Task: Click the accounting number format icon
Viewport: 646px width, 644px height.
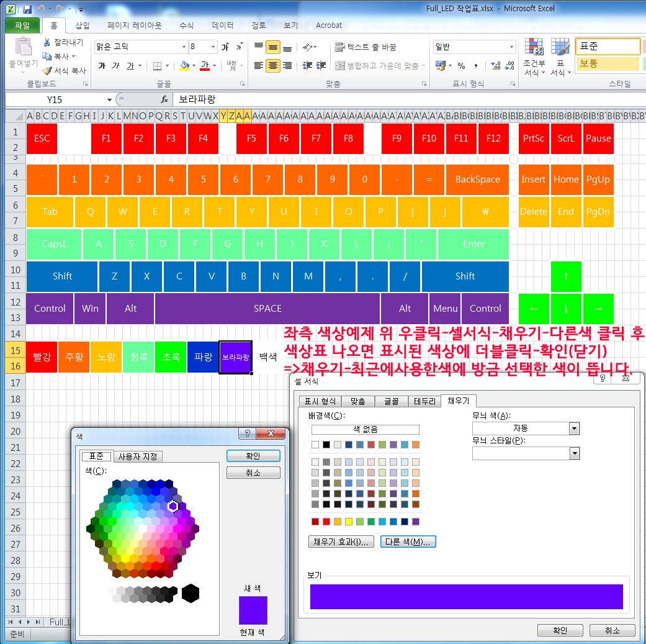Action: point(441,66)
